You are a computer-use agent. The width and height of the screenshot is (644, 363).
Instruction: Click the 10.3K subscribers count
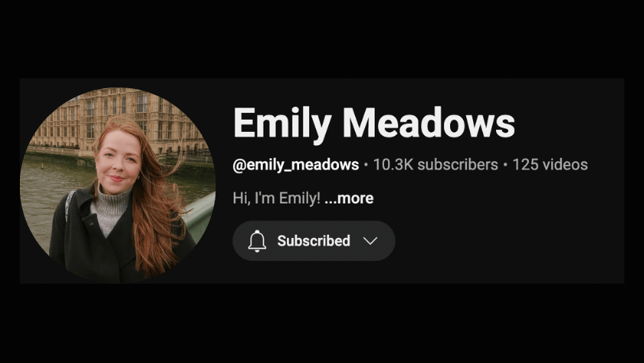click(435, 164)
